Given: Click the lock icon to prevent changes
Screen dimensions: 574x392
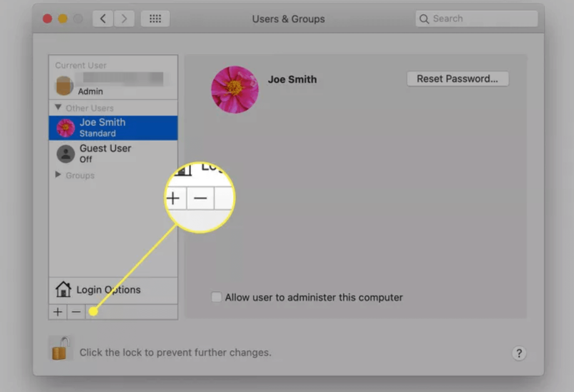Looking at the screenshot, I should click(x=60, y=348).
